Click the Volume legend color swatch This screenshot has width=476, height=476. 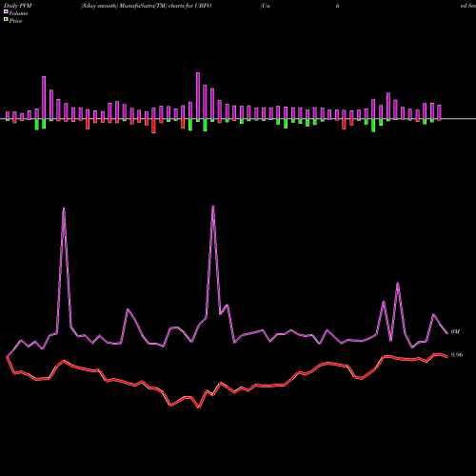(6, 11)
